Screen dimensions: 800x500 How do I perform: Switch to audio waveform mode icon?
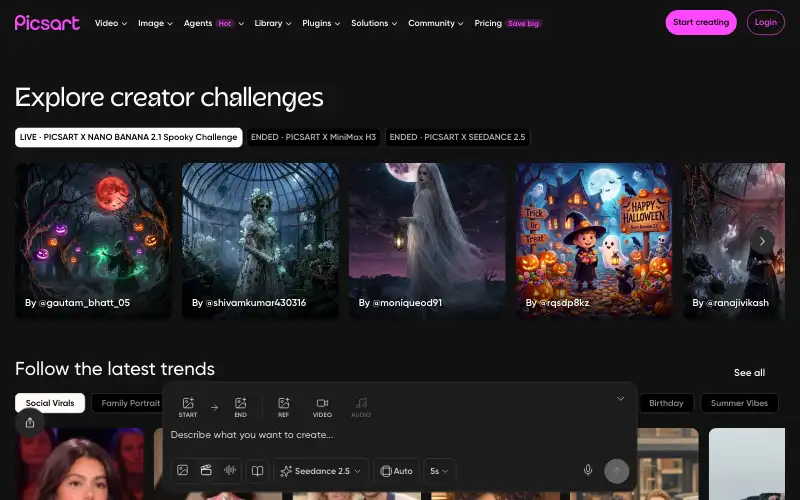click(x=230, y=470)
